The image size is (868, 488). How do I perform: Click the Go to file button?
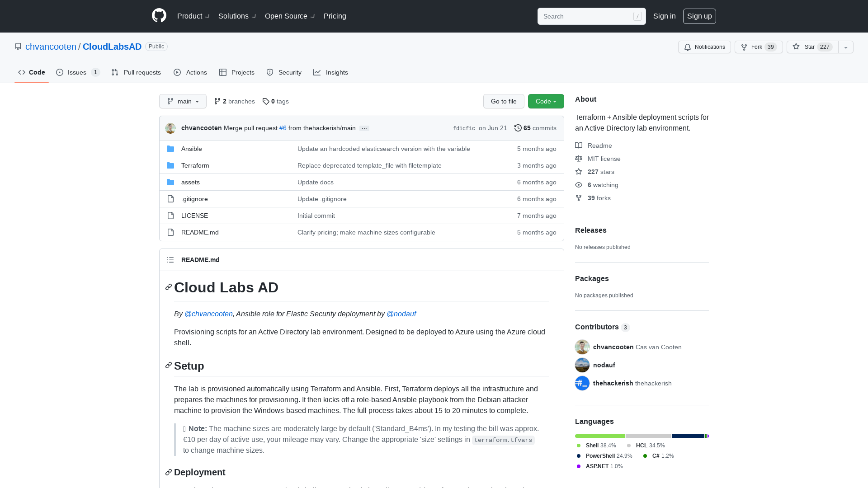[504, 101]
